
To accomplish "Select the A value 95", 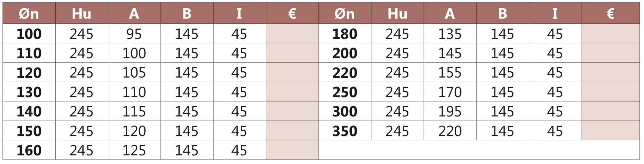I will coord(134,34).
